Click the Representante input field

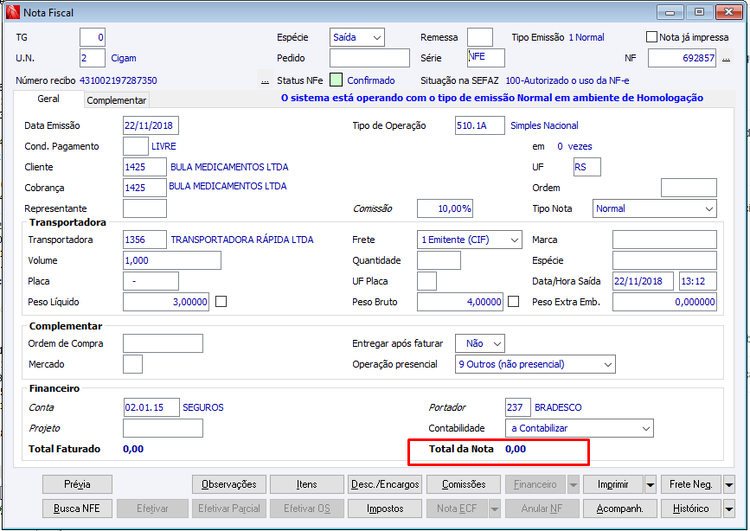coord(145,209)
